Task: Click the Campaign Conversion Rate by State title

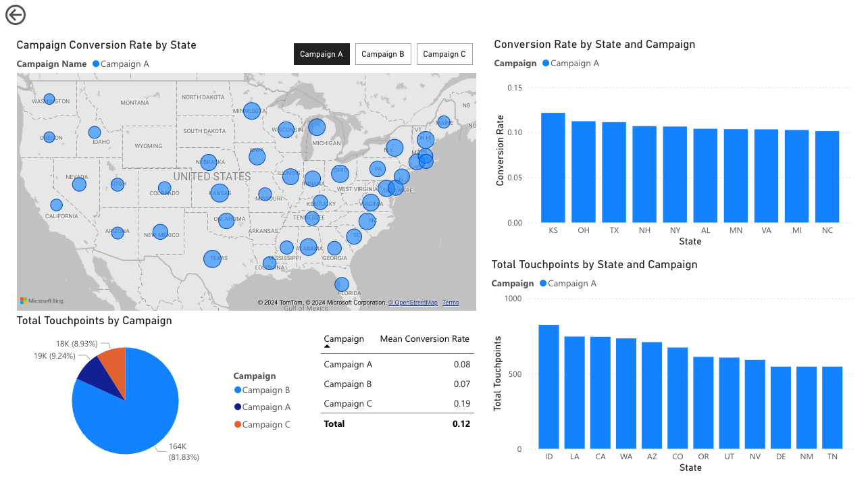Action: point(106,45)
